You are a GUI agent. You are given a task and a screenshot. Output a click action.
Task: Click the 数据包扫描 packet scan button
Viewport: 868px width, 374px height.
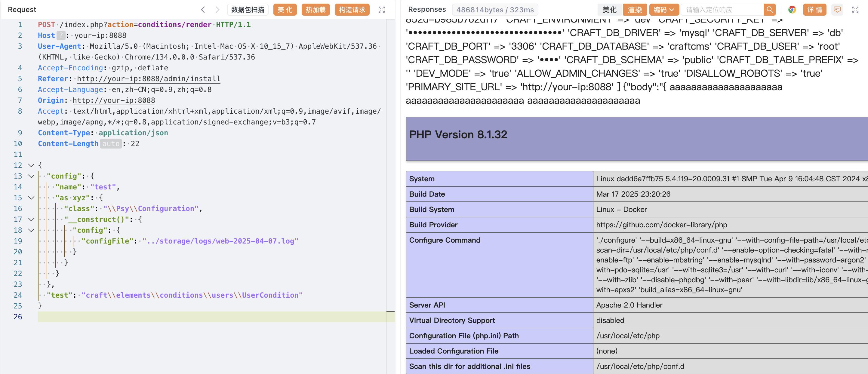coord(248,10)
